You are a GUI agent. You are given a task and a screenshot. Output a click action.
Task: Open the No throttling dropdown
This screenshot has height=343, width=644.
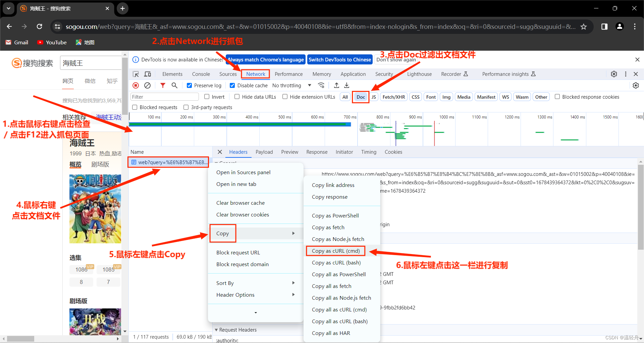tap(292, 86)
